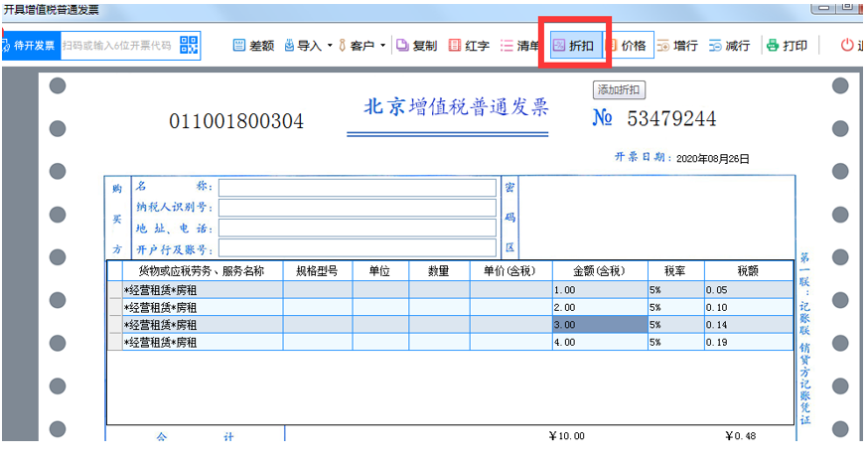868x461 pixels.
Task: Click the 数量 column header
Action: click(x=440, y=271)
